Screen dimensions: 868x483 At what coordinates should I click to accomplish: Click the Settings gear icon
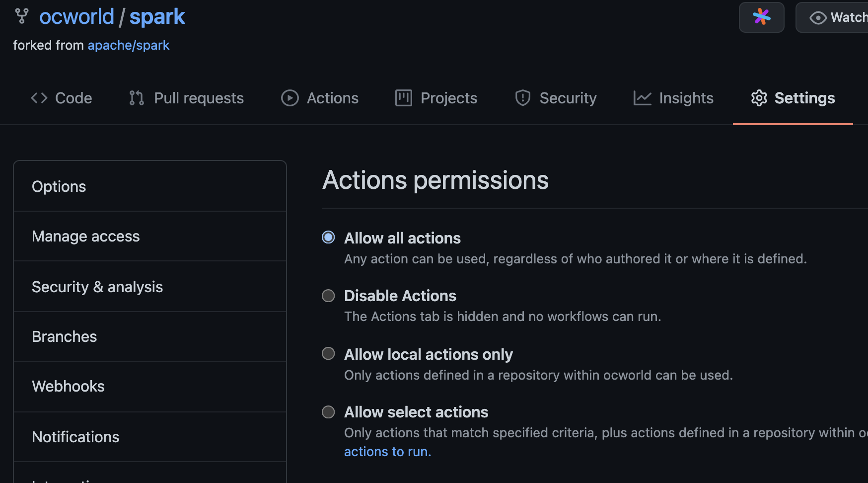(x=759, y=98)
